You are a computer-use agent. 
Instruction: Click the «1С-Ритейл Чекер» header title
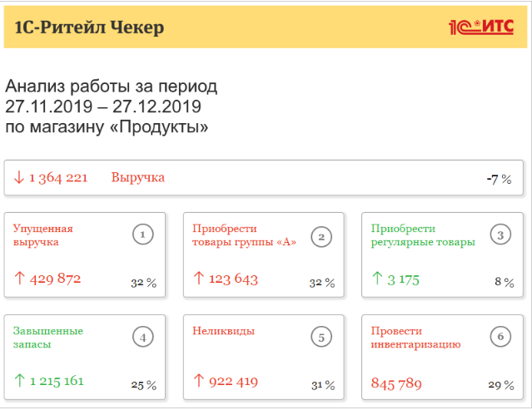click(x=89, y=27)
